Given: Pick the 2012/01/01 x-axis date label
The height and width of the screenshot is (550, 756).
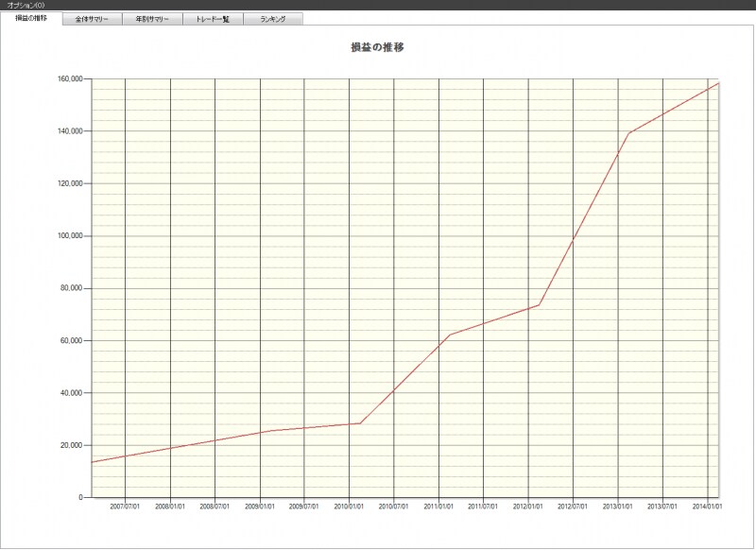Looking at the screenshot, I should (527, 507).
